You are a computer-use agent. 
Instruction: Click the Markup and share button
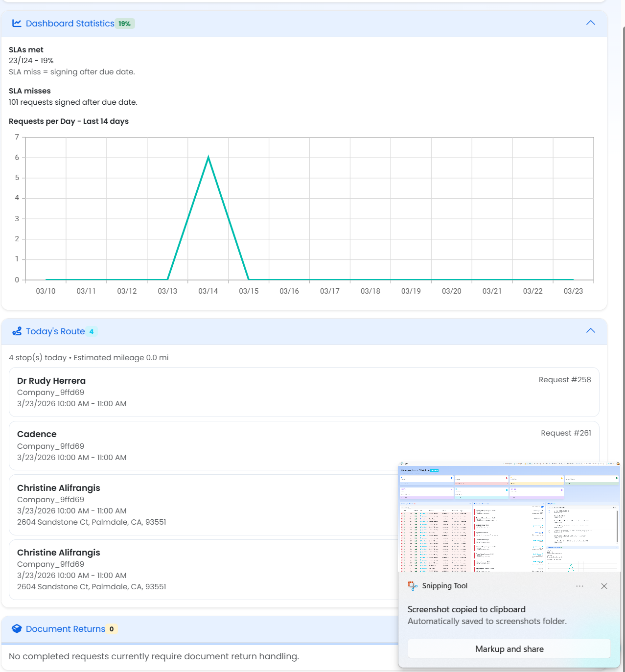(x=509, y=649)
